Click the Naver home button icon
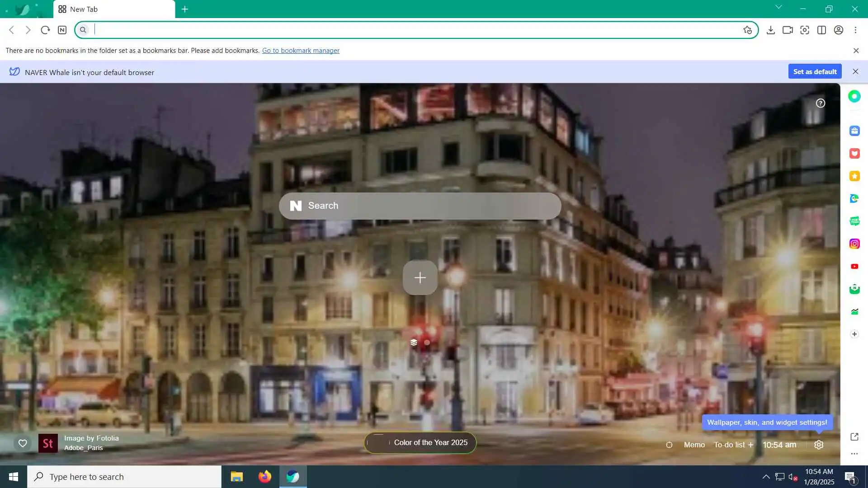The image size is (868, 488). pos(62,30)
